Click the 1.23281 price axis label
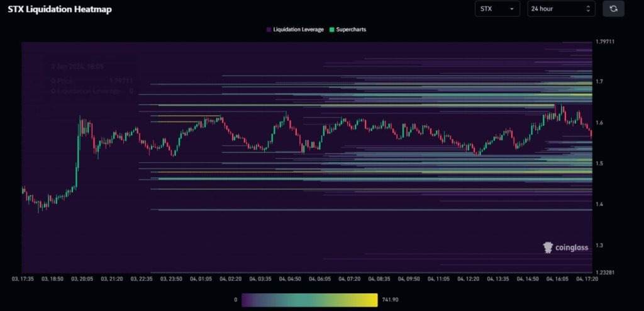 604,273
